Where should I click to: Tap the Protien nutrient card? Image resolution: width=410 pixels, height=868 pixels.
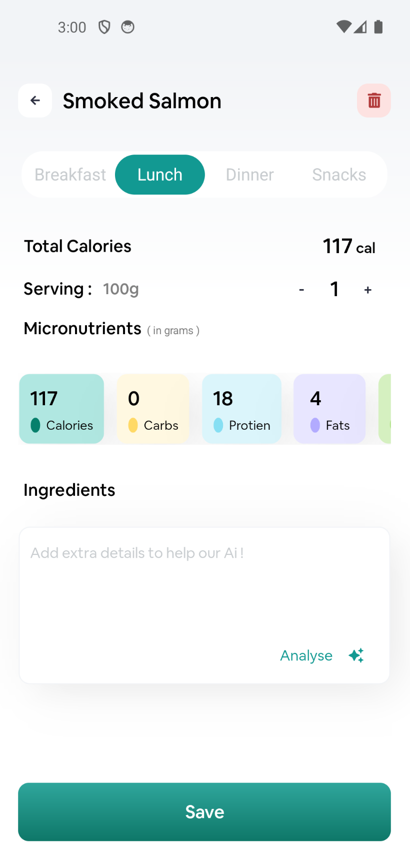pos(241,409)
